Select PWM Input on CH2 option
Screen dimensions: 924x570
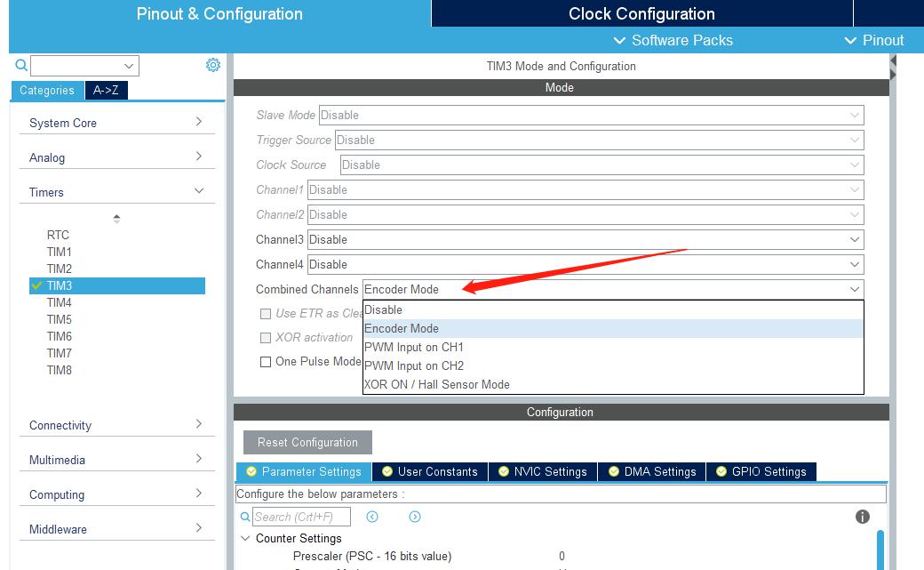point(613,365)
